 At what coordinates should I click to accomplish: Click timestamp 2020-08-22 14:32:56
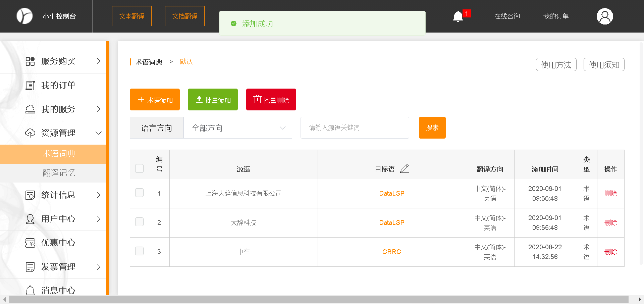click(545, 252)
